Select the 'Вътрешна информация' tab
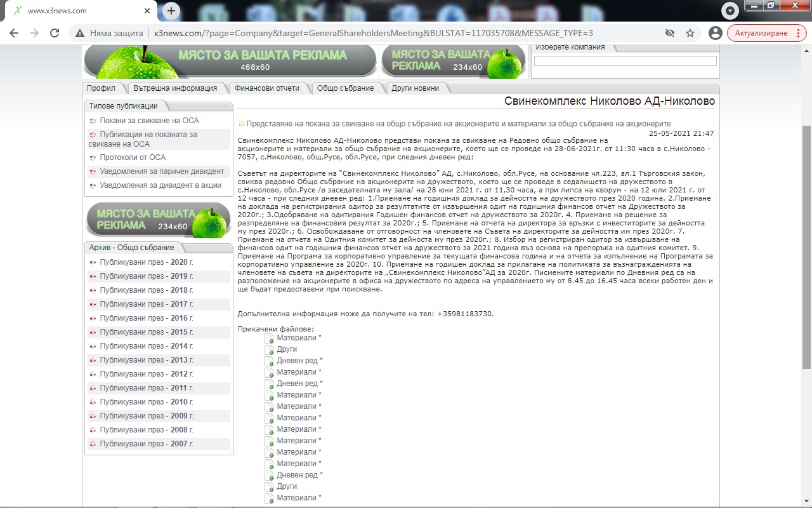The height and width of the screenshot is (508, 812). [175, 88]
